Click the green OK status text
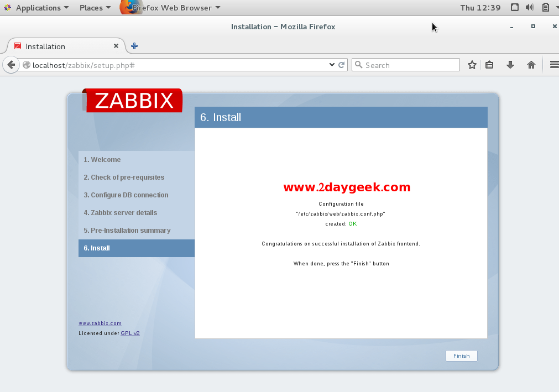This screenshot has width=559, height=392. click(x=353, y=224)
